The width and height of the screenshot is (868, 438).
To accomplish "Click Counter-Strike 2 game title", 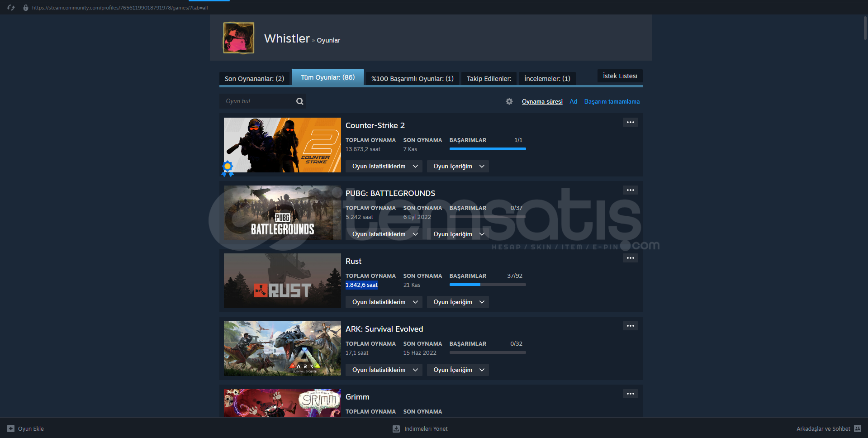I will (x=375, y=125).
